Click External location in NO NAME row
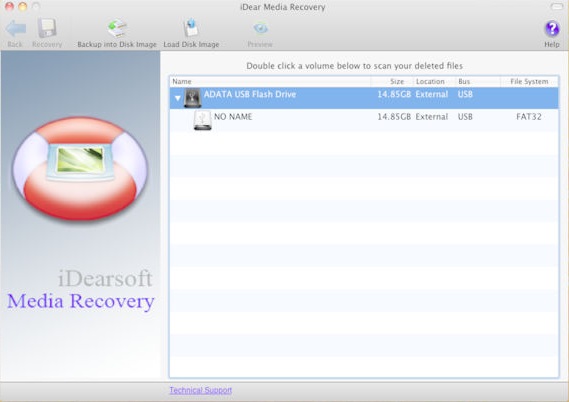The width and height of the screenshot is (569, 402). pos(432,117)
